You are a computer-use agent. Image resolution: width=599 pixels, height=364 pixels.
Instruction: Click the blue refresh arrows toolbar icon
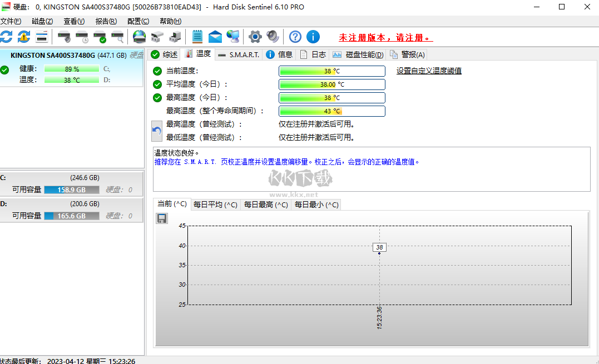coord(6,37)
